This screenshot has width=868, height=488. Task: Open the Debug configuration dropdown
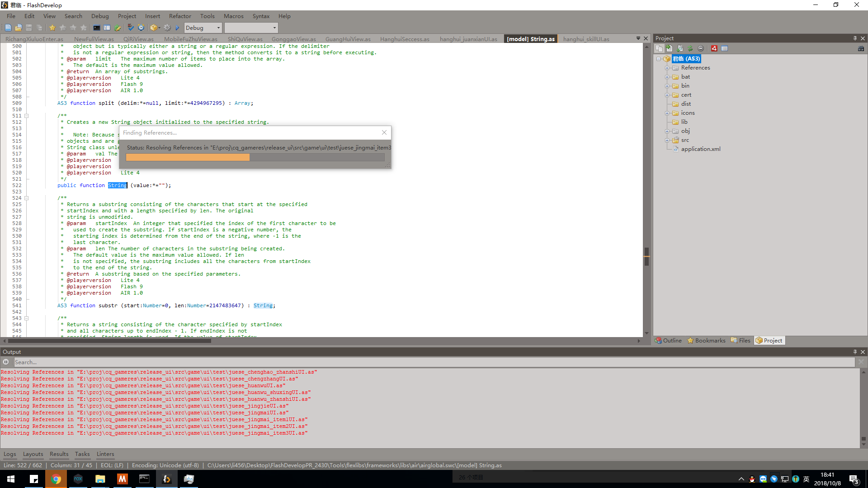click(203, 28)
